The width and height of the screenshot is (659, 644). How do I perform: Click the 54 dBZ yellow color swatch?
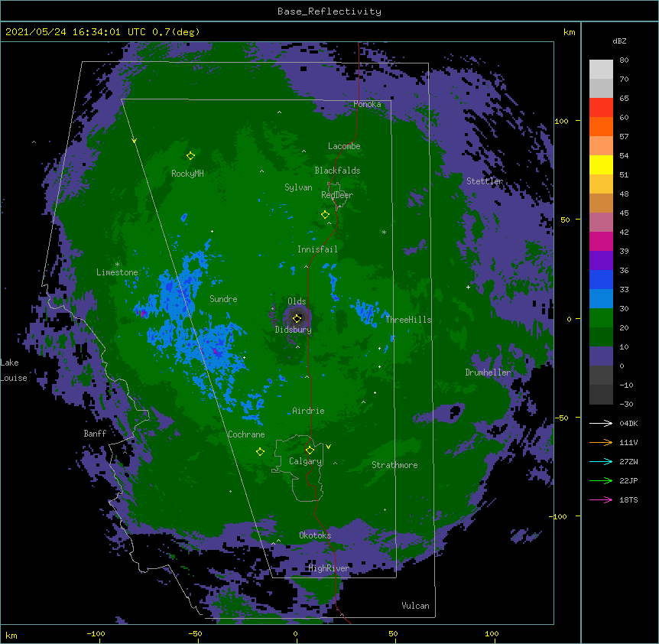point(601,164)
